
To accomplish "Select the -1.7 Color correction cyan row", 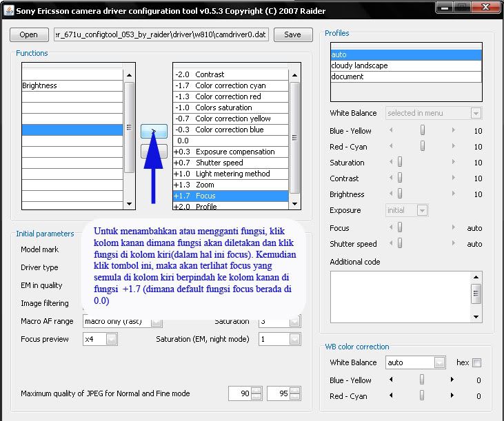I will [230, 85].
